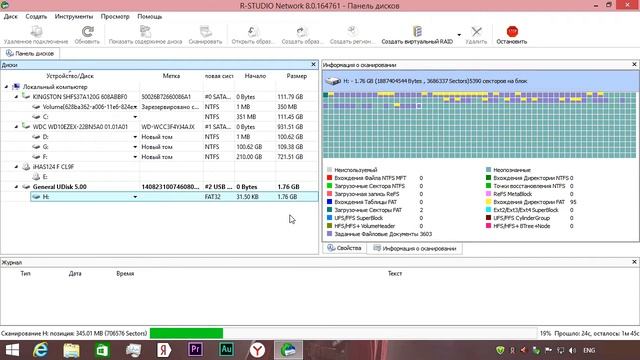Open the Инструменты menu

pos(74,17)
